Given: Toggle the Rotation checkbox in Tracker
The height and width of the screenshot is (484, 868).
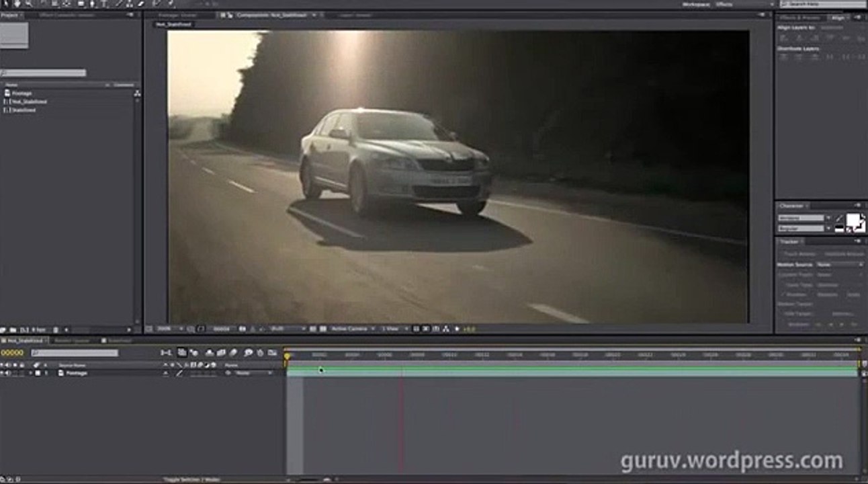Looking at the screenshot, I should [x=816, y=294].
